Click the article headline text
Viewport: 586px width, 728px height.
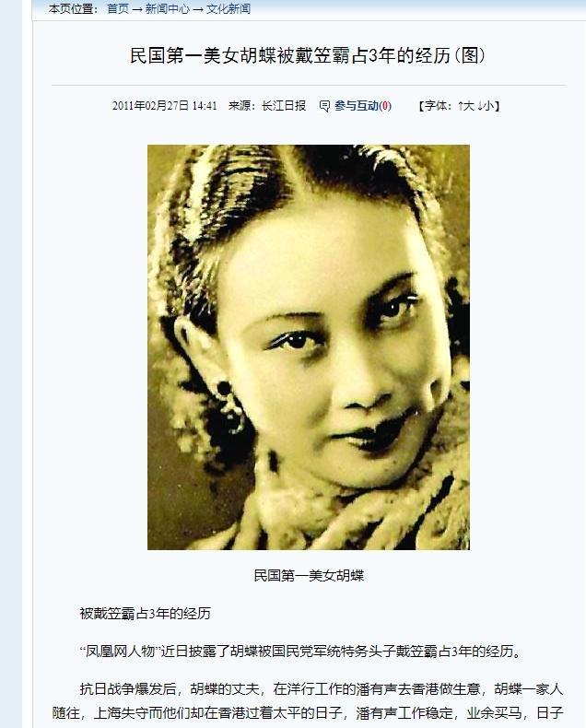(x=309, y=55)
